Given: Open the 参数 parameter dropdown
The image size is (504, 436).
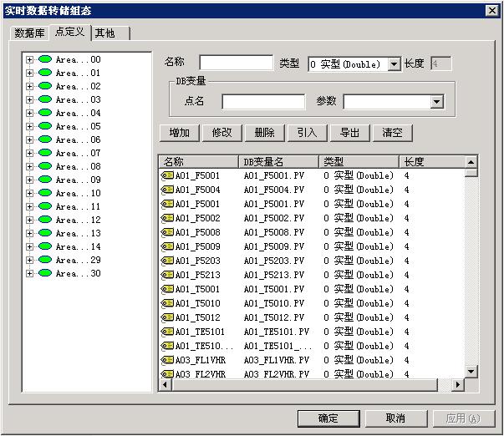Looking at the screenshot, I should (436, 102).
